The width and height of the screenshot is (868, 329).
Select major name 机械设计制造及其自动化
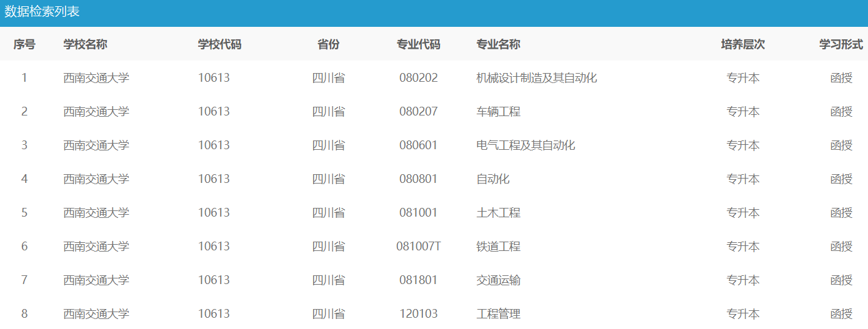pos(537,78)
